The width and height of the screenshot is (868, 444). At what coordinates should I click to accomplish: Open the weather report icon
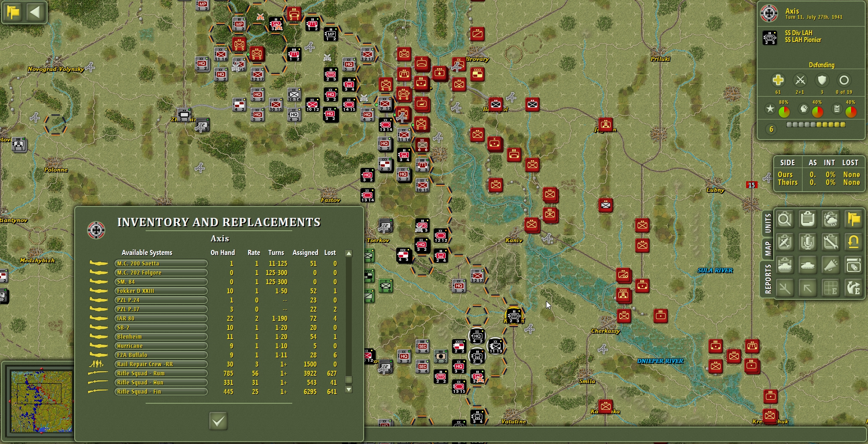pyautogui.click(x=830, y=219)
